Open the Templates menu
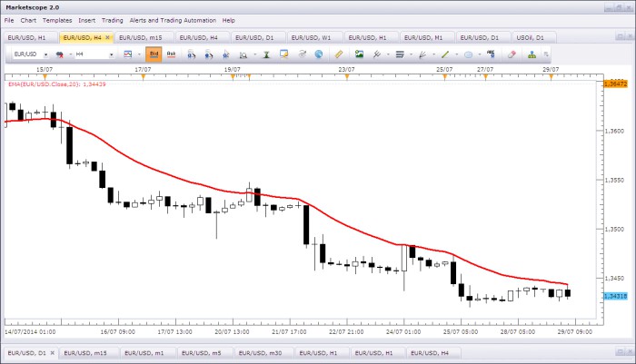This screenshot has width=636, height=364. pos(57,20)
